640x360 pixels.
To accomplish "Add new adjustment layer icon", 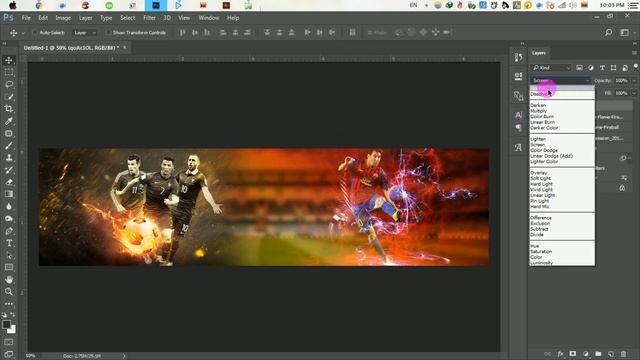I will [x=586, y=353].
